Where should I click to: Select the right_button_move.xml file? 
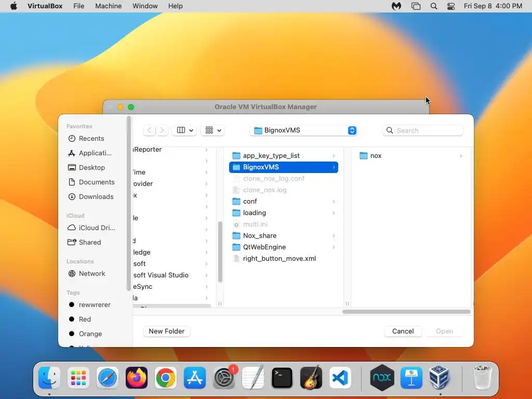284,259
